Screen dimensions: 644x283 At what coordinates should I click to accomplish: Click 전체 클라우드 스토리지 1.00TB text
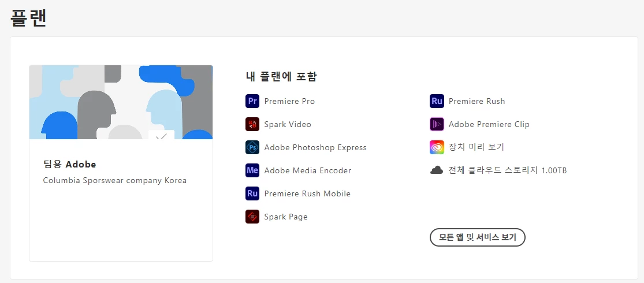point(508,170)
